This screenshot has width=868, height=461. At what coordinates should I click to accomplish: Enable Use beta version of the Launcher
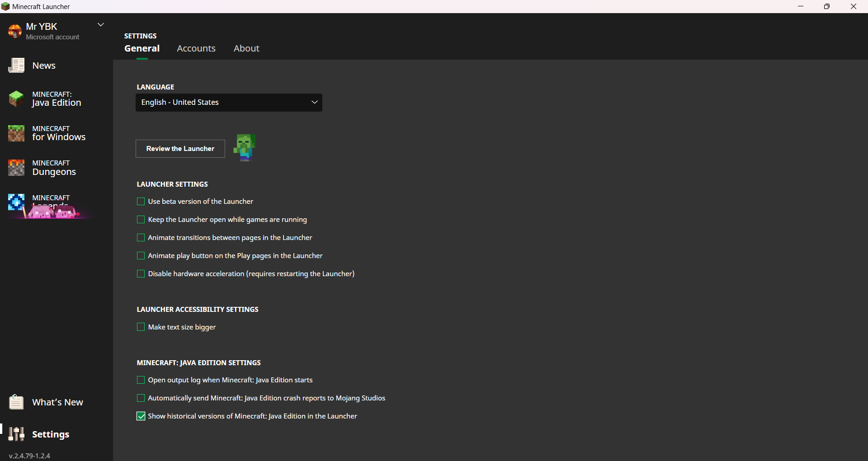[x=141, y=202]
